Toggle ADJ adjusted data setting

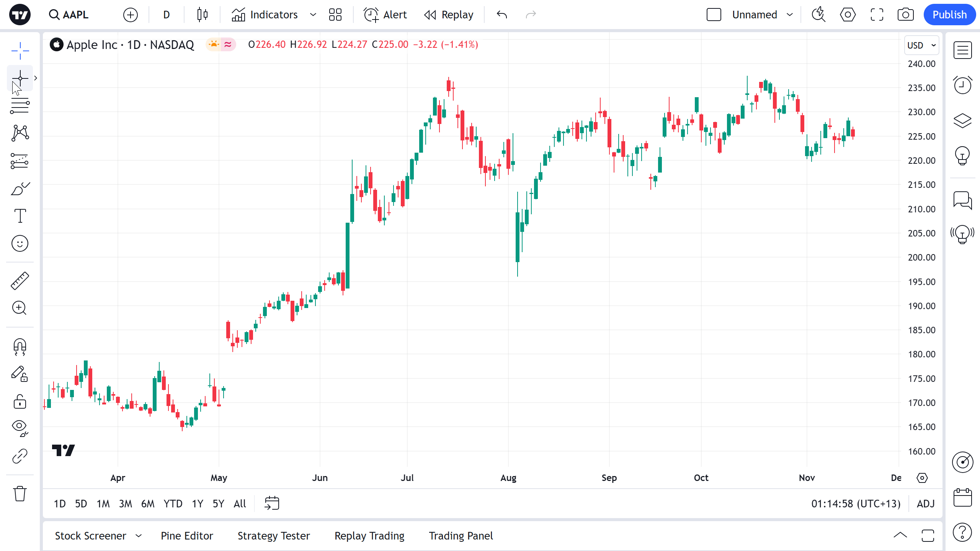click(x=926, y=504)
